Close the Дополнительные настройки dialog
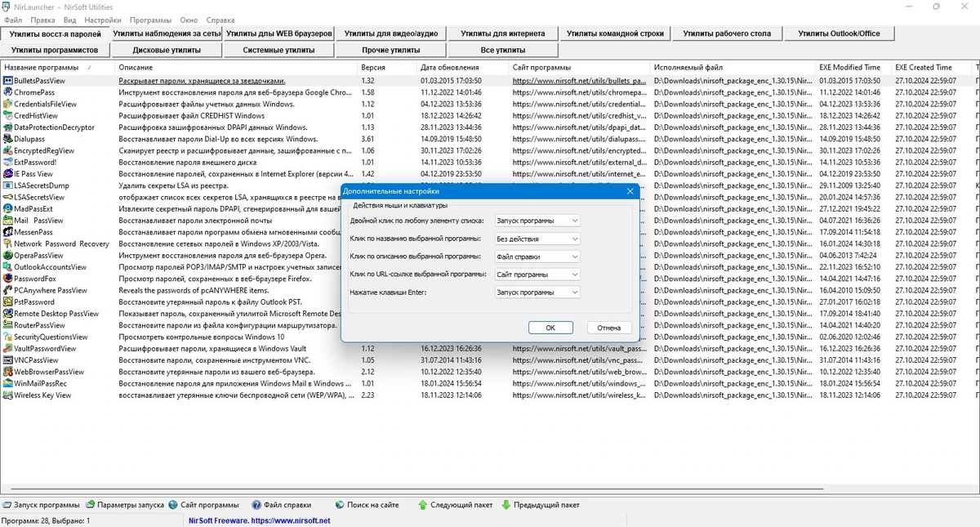Screen dimensions: 980x527 coord(630,191)
